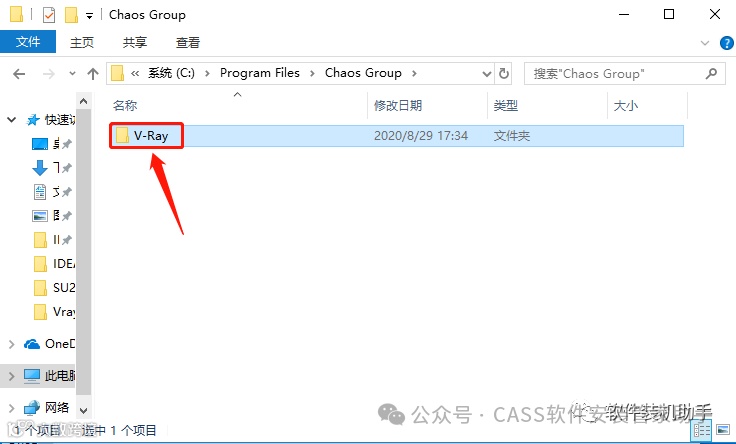Switch to the 查看 ribbon tab
Screen dimensions: 736x444
[x=188, y=42]
